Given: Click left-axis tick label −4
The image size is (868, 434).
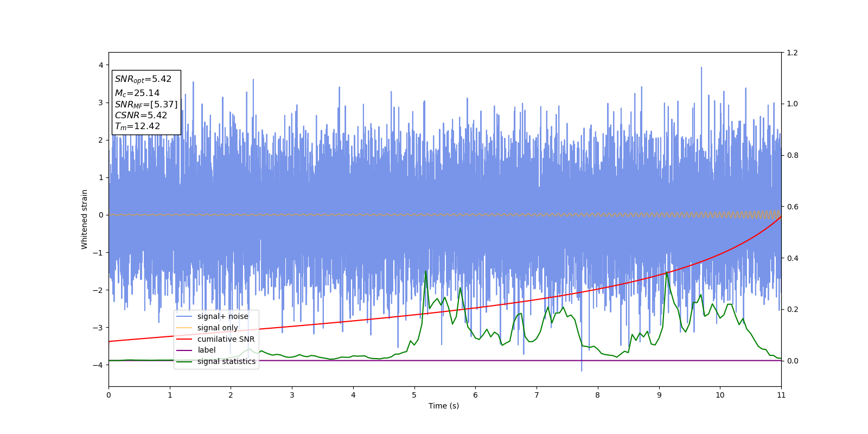Looking at the screenshot, I should point(98,365).
